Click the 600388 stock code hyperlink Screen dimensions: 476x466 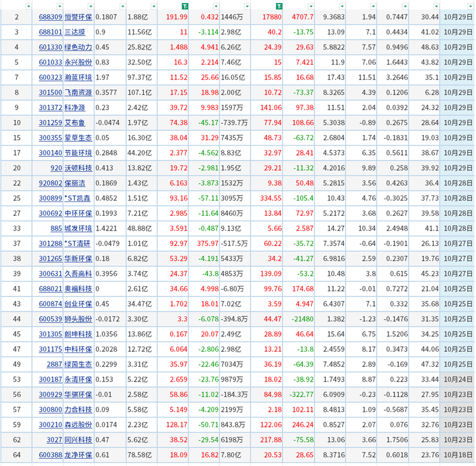coord(51,455)
